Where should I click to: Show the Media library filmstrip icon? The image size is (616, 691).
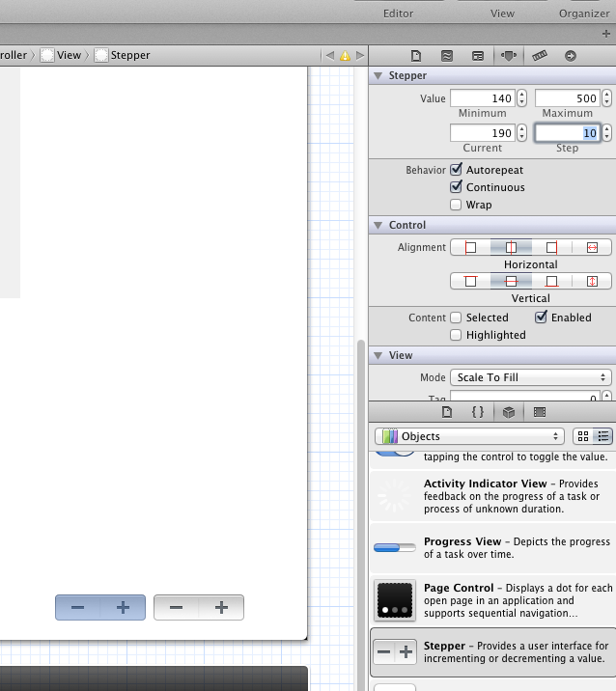tap(540, 412)
